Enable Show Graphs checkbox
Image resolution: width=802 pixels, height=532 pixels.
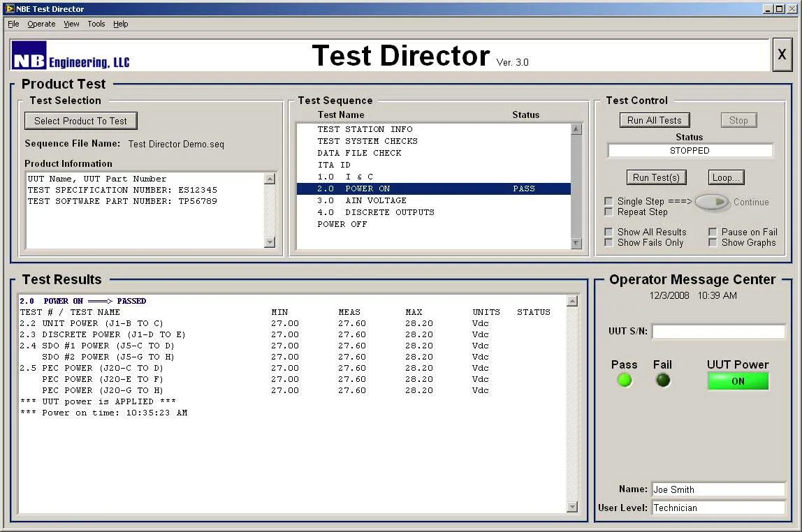coord(713,243)
